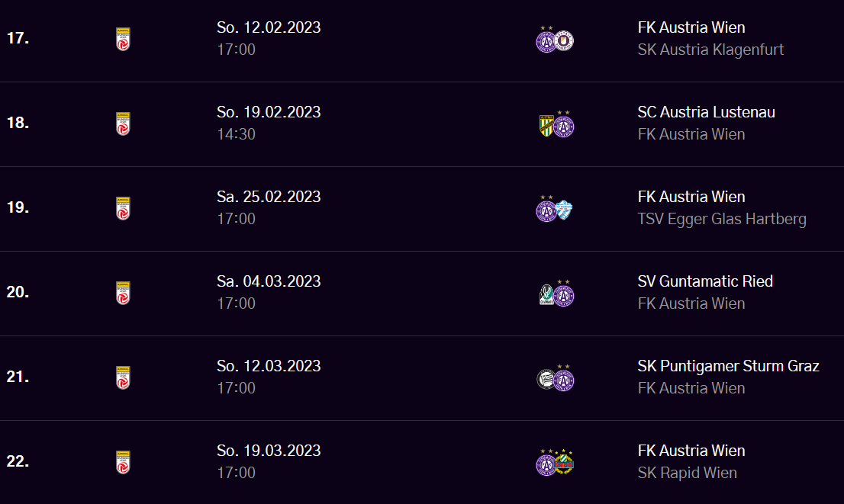Open the SK Rapid Wien team link

point(687,473)
